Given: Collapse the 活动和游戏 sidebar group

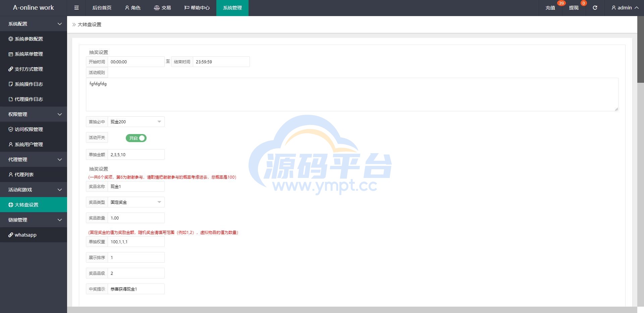Looking at the screenshot, I should point(34,190).
